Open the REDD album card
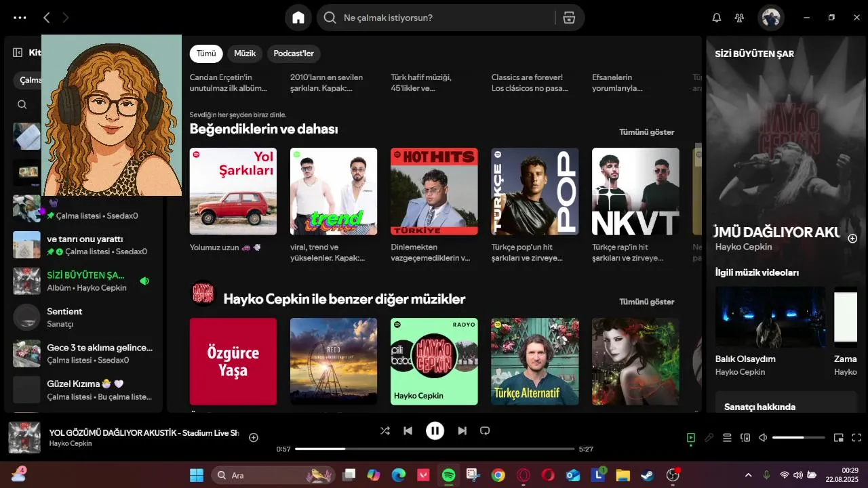Screen dimensions: 868x488 point(334,361)
